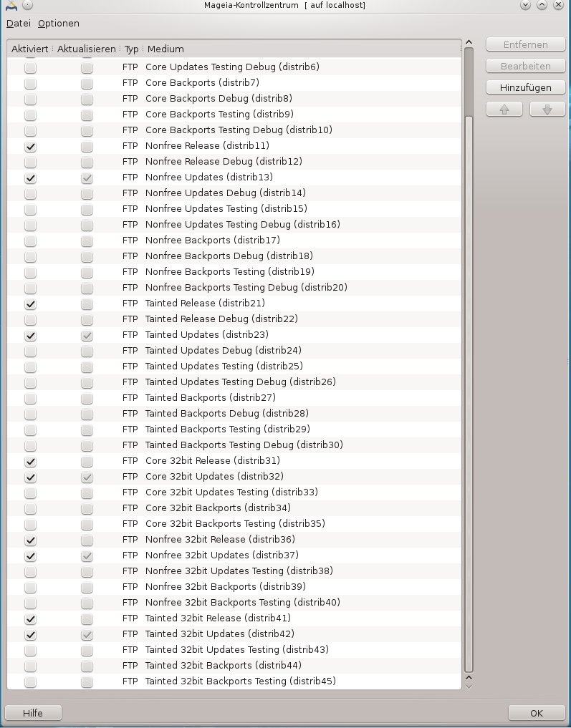Toggle Aktualisieren for Nonfree Updates (distrib13)

point(87,178)
